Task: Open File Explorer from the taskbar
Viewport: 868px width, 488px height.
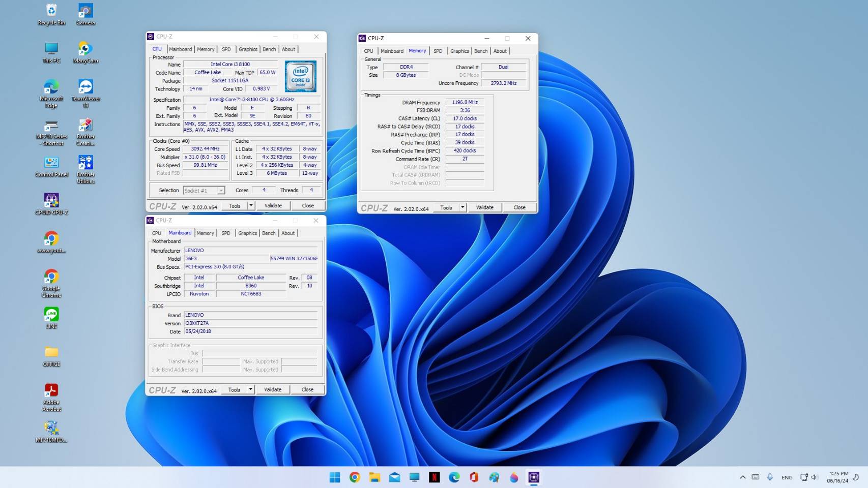Action: point(374,477)
